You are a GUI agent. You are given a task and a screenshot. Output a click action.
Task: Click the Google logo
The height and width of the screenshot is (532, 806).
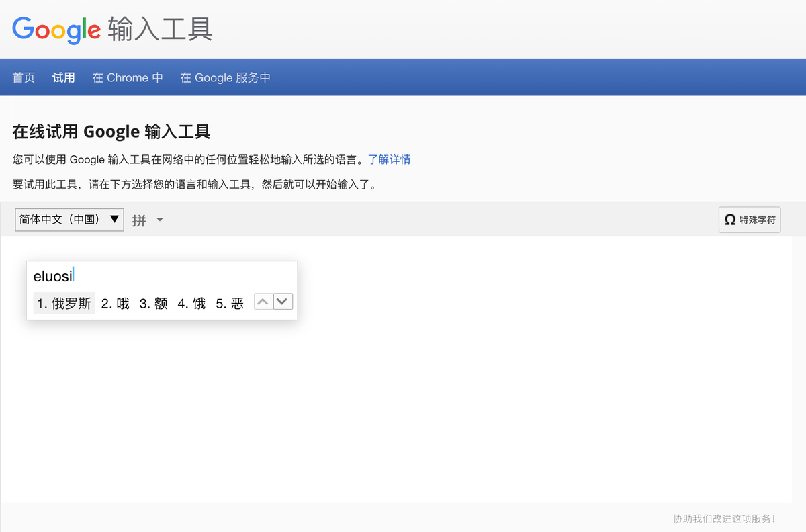pyautogui.click(x=56, y=29)
